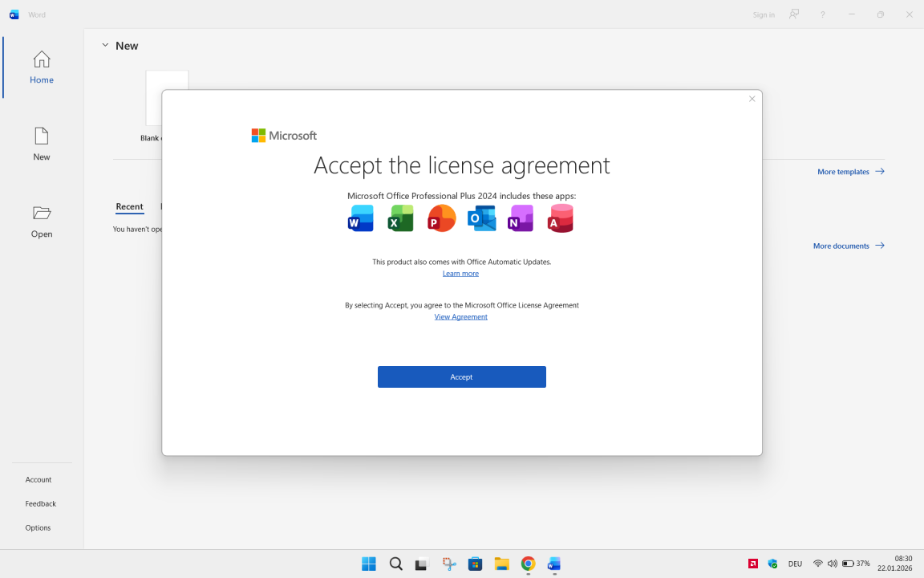
Task: Click the Excel icon in the apps list
Action: click(x=400, y=218)
